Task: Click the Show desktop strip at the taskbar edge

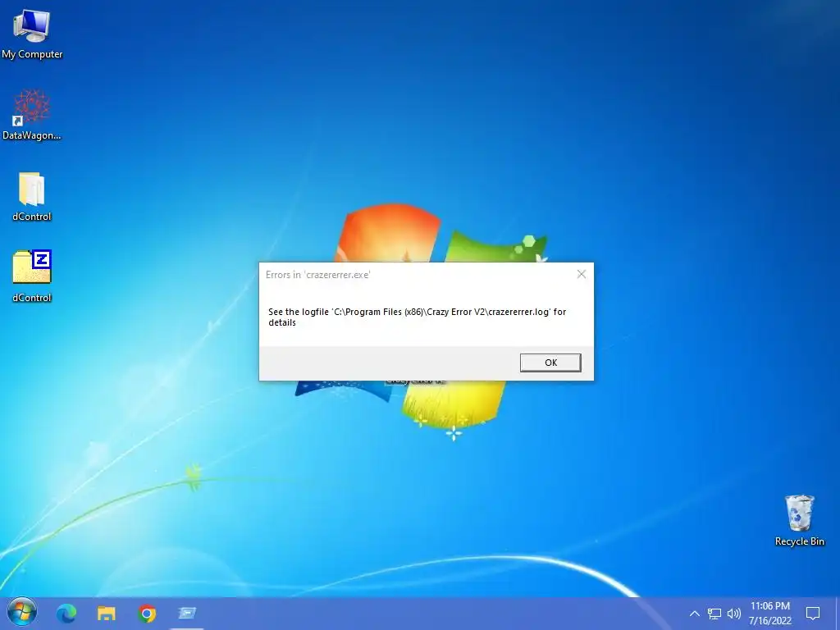Action: tap(838, 614)
